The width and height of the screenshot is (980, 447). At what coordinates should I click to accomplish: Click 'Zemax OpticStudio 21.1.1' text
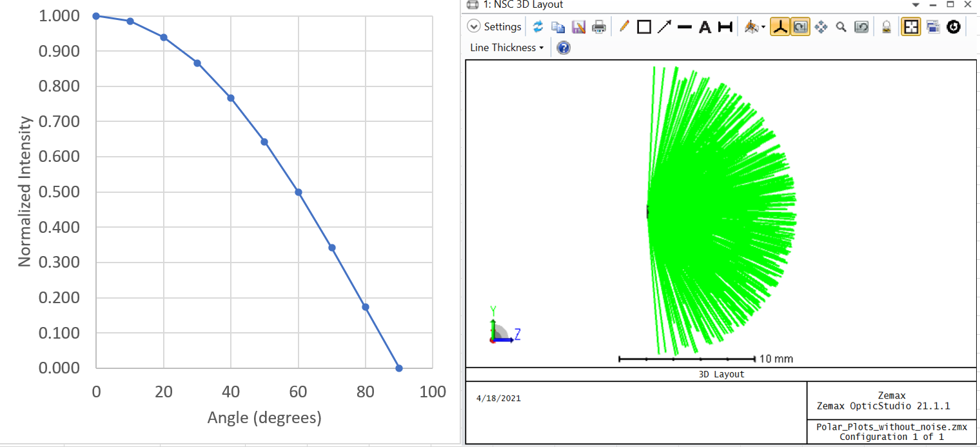[x=883, y=406]
